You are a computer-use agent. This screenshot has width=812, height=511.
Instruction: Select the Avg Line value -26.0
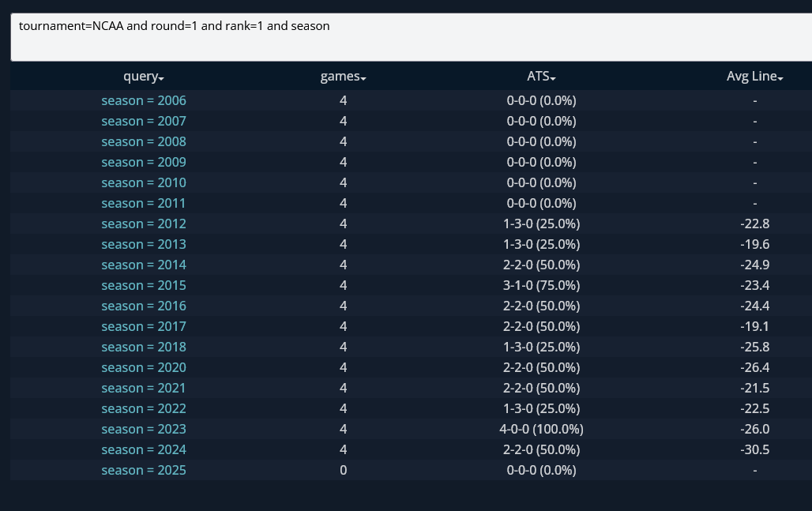pyautogui.click(x=754, y=429)
